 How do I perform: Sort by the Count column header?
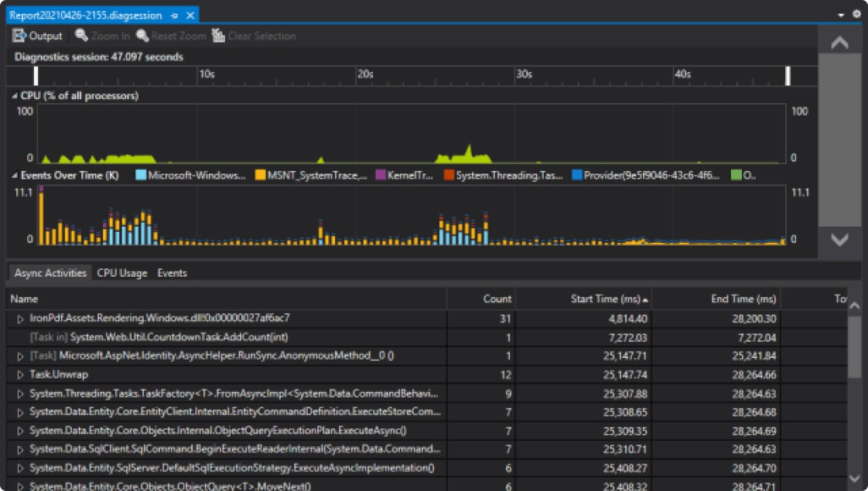coord(497,299)
